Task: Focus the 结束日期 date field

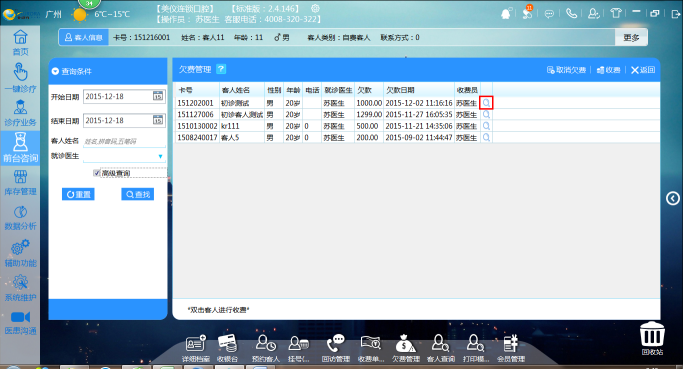Action: click(x=124, y=120)
